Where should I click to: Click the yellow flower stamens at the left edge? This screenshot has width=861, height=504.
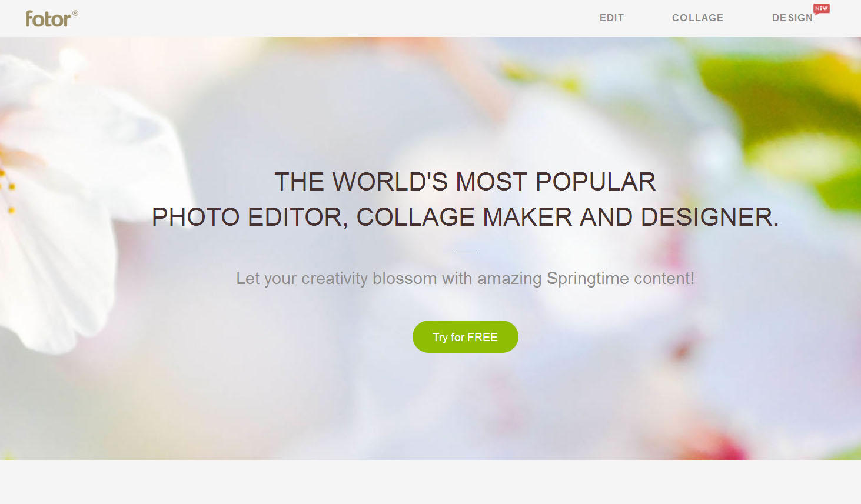(x=8, y=191)
